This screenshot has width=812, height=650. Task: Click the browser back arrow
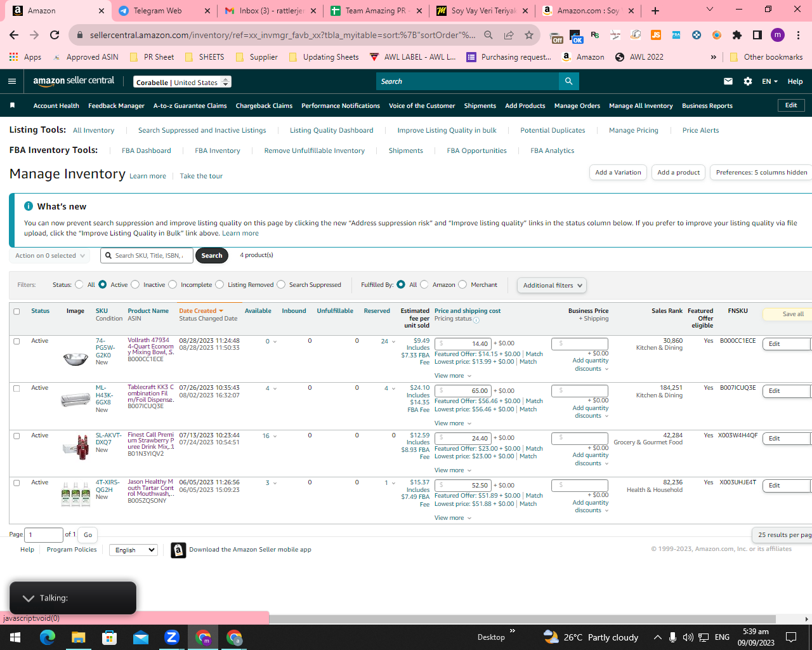tap(14, 35)
